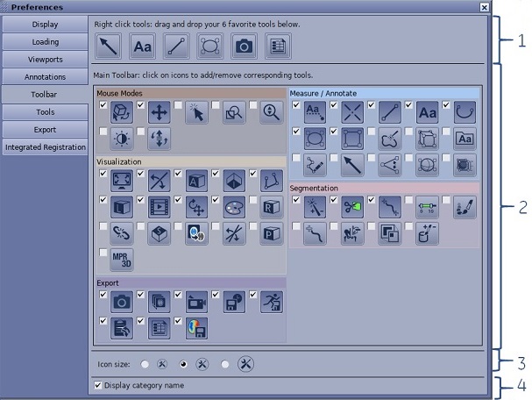The height and width of the screenshot is (400, 532).
Task: Click the color palette icon in Visualization
Action: [234, 208]
